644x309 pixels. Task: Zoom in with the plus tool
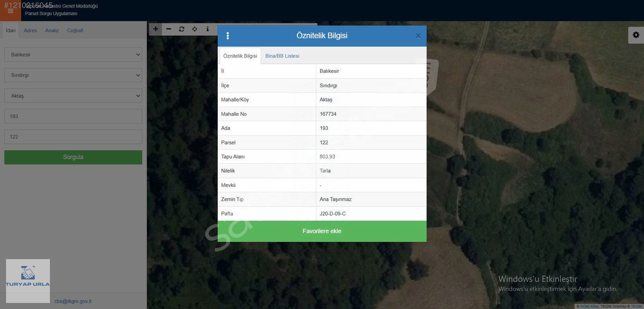tap(156, 29)
